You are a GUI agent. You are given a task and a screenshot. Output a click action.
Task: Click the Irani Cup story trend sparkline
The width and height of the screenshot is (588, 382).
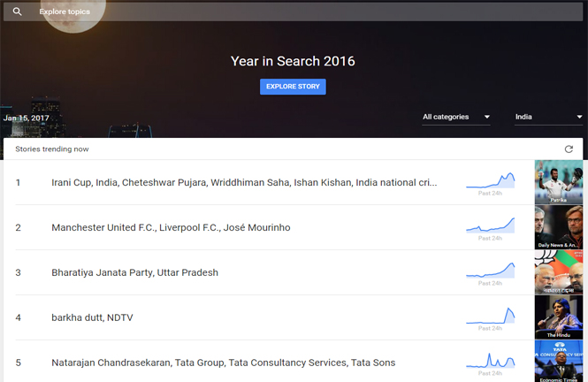coord(490,180)
